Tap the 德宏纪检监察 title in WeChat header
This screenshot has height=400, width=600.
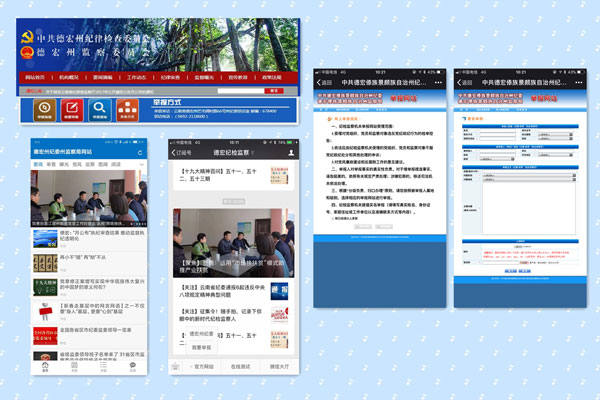[x=231, y=153]
